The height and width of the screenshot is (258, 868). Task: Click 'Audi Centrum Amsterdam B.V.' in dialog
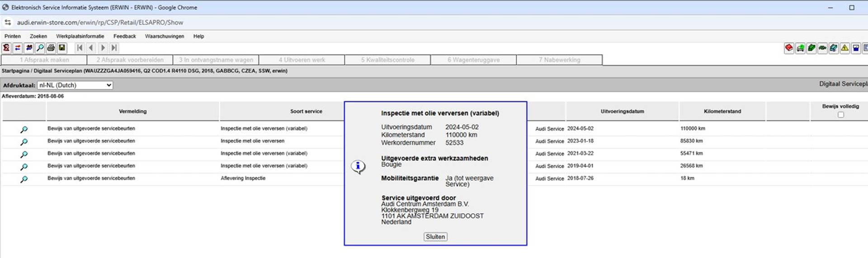click(425, 204)
